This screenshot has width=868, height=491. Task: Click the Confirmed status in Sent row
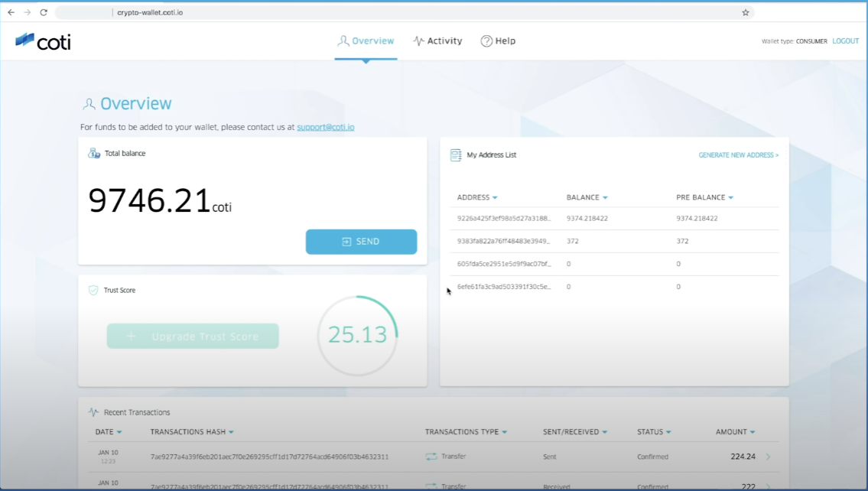point(652,457)
